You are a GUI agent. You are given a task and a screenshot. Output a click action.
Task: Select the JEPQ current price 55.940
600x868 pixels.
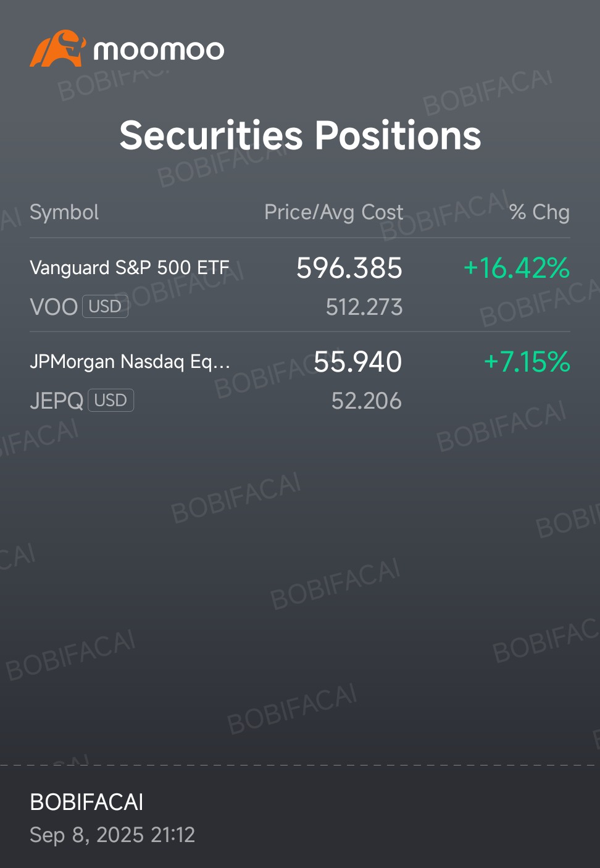pos(357,362)
